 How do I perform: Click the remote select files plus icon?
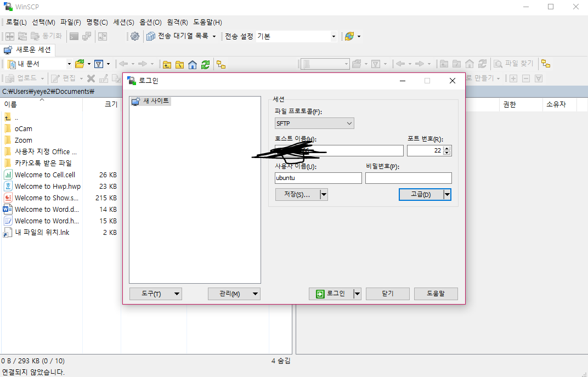pyautogui.click(x=513, y=78)
